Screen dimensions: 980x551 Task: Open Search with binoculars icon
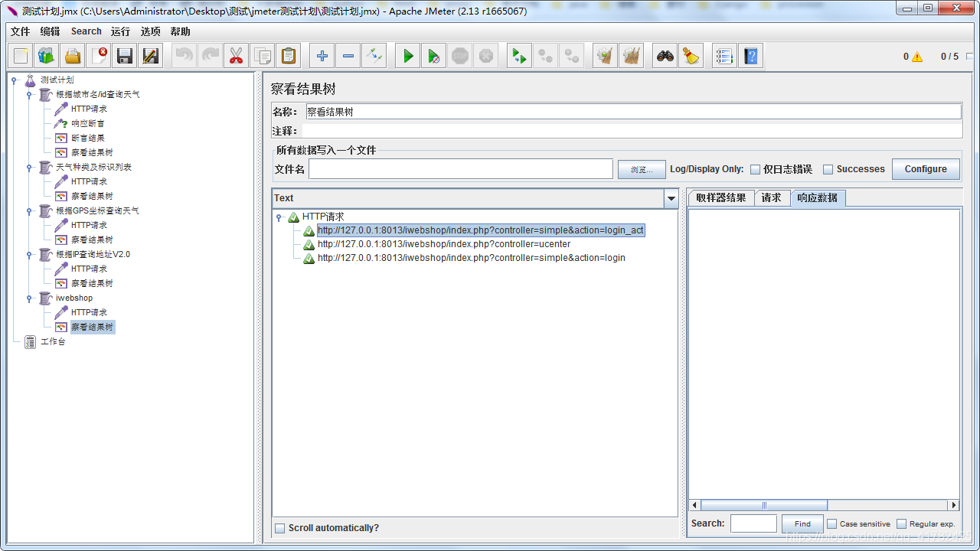tap(665, 56)
